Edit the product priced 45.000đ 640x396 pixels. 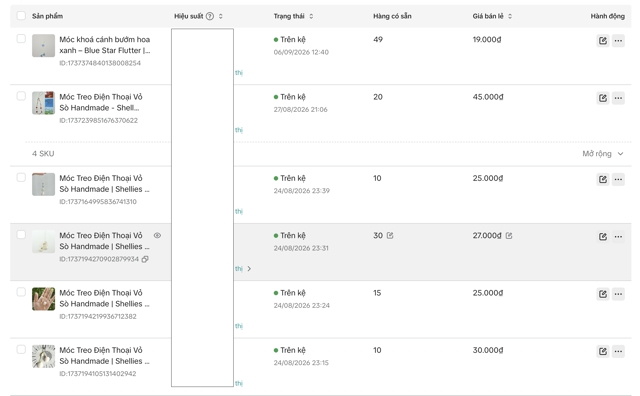click(602, 98)
